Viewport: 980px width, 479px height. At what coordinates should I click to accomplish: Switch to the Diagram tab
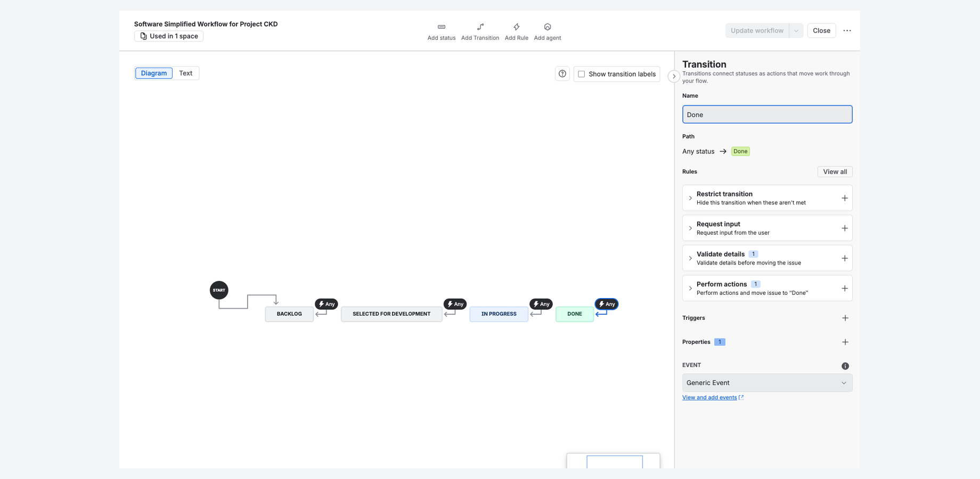[x=154, y=73]
